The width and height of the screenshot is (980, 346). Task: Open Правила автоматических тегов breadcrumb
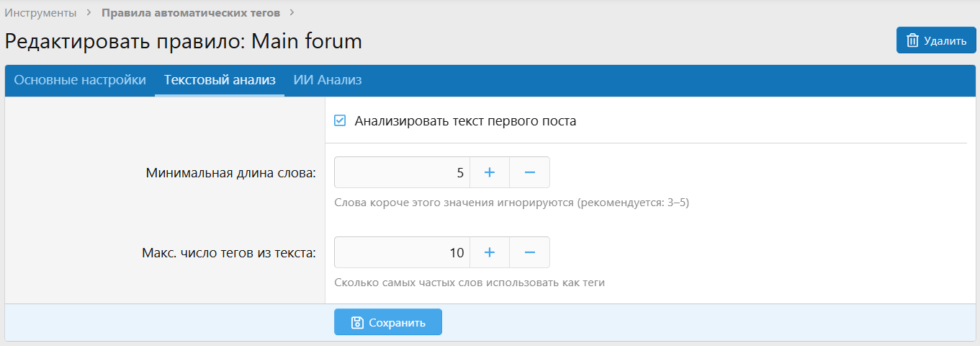click(191, 13)
